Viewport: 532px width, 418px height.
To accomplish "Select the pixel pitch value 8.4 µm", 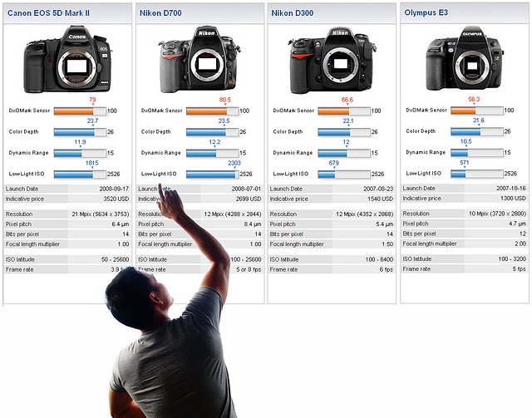I will 253,224.
